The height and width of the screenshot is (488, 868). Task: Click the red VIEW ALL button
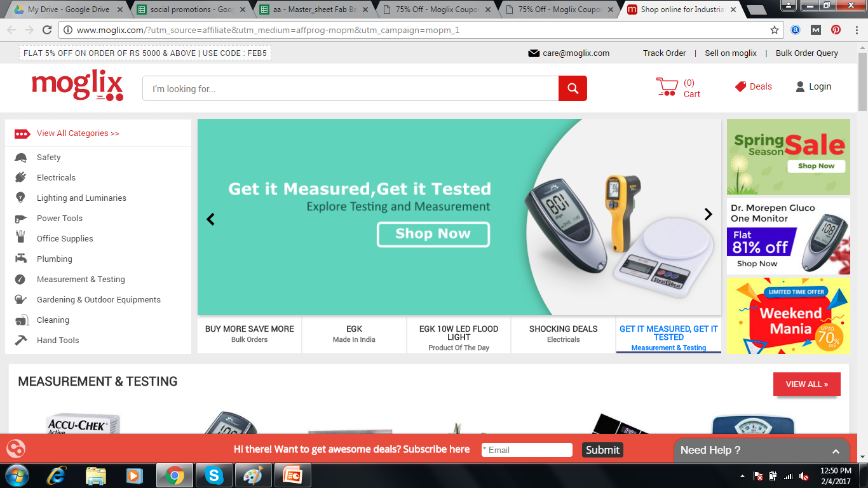coord(807,384)
